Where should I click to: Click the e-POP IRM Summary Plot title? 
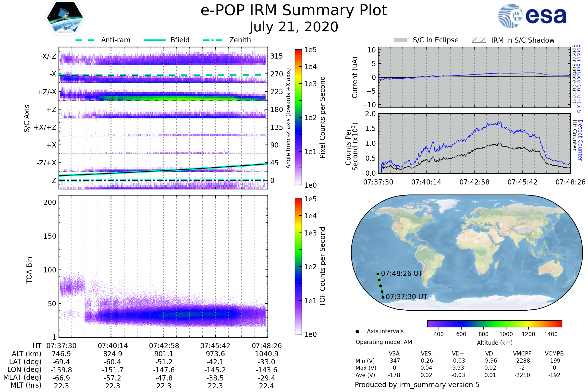294,11
